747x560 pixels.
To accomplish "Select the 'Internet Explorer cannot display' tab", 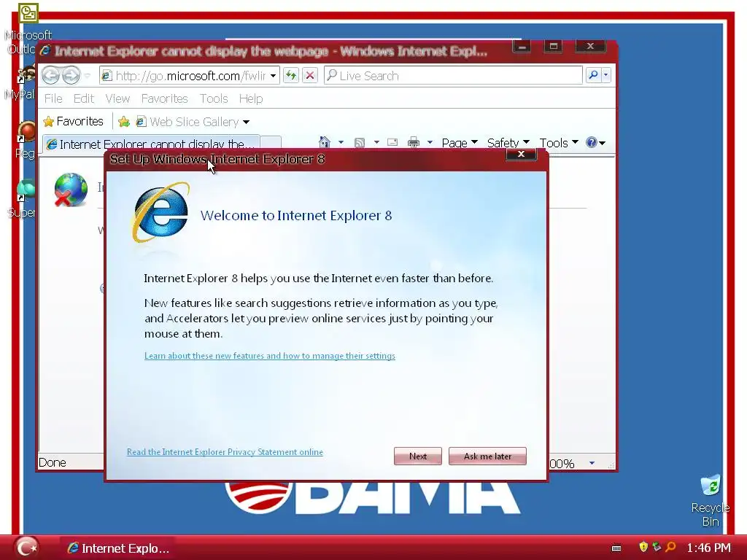I will [152, 144].
